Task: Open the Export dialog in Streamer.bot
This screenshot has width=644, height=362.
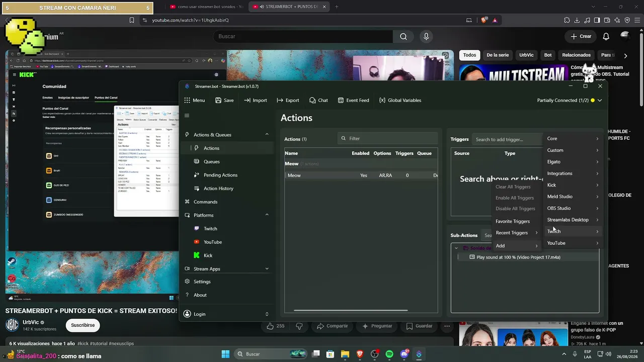Action: (x=288, y=100)
